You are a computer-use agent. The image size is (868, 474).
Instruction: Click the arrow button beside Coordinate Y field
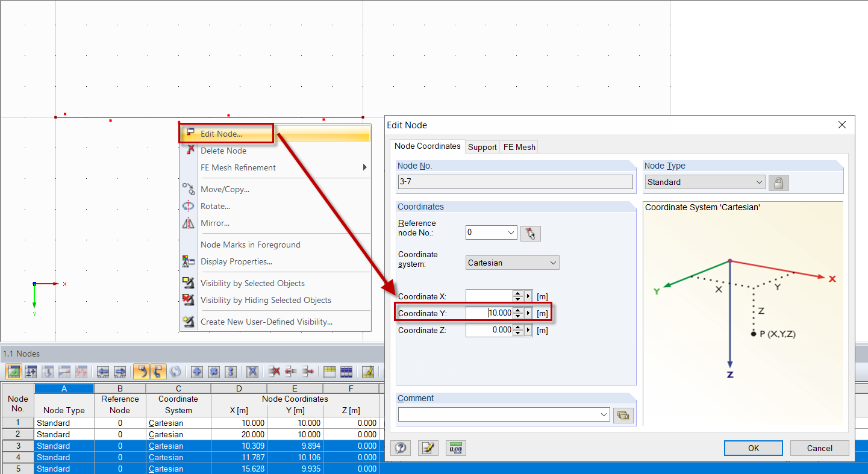click(529, 313)
